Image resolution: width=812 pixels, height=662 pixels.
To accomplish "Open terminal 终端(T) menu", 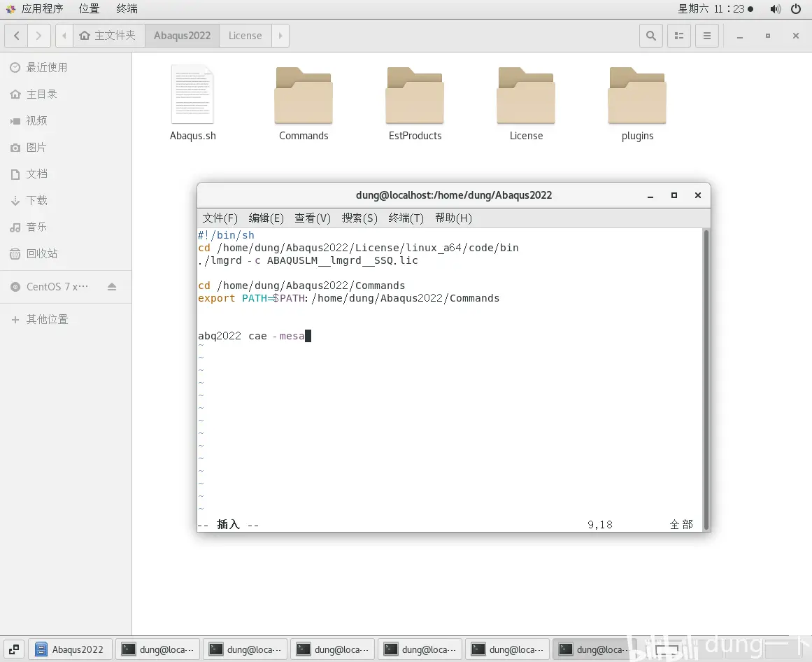I will point(406,218).
